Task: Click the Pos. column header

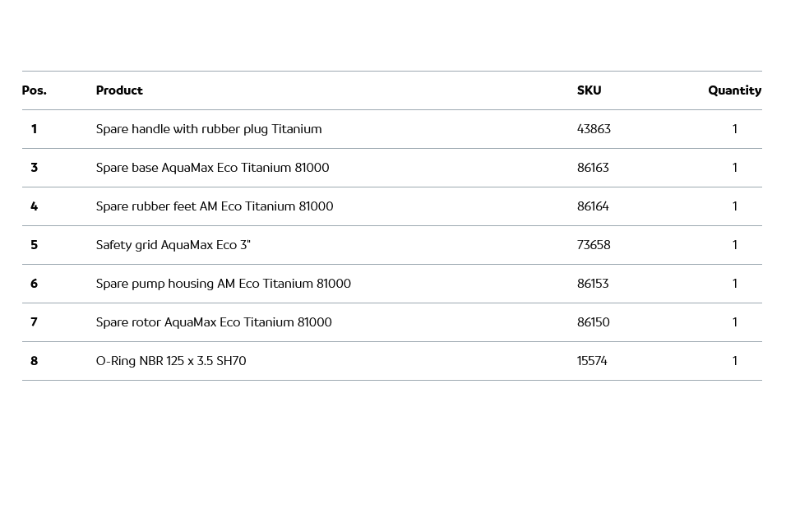Action: 34,90
